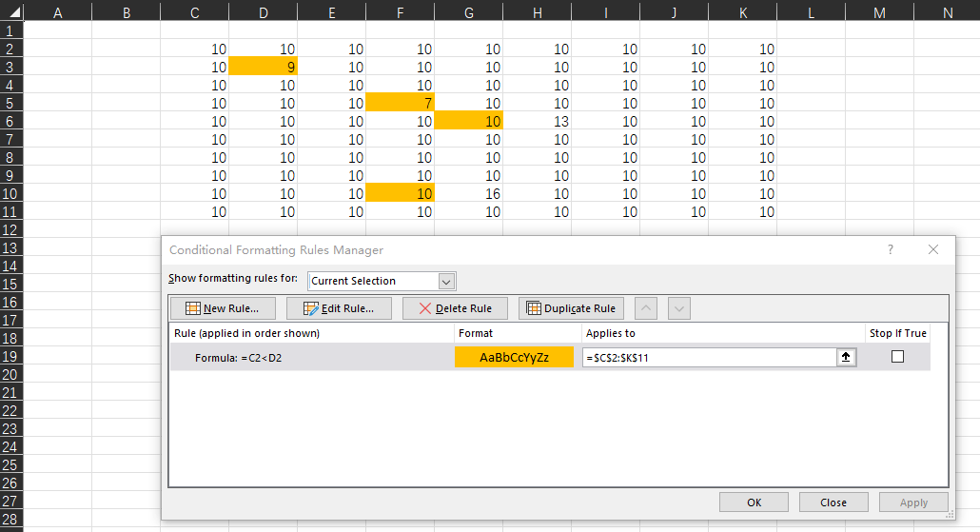Click the Stop If True column header
Screen dimensions: 980x532
(x=897, y=333)
